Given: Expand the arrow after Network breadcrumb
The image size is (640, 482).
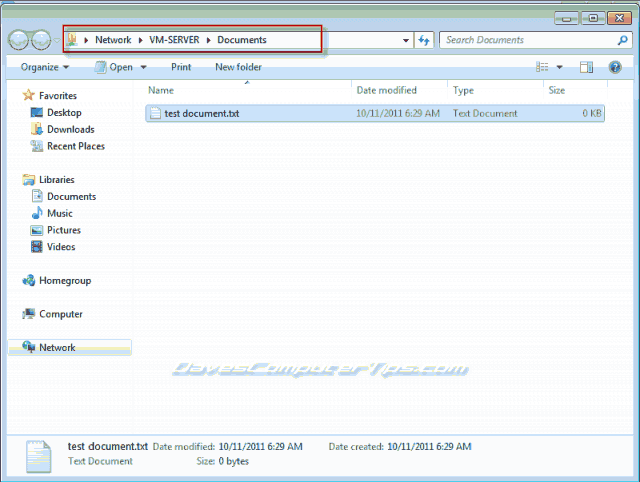Looking at the screenshot, I should (x=140, y=40).
